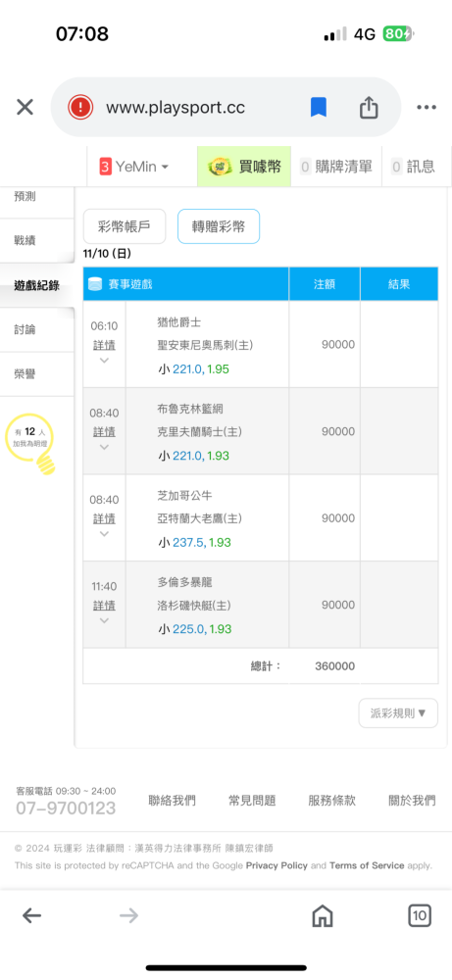Tap the 注額 column header
The height and width of the screenshot is (980, 452).
[x=325, y=284]
